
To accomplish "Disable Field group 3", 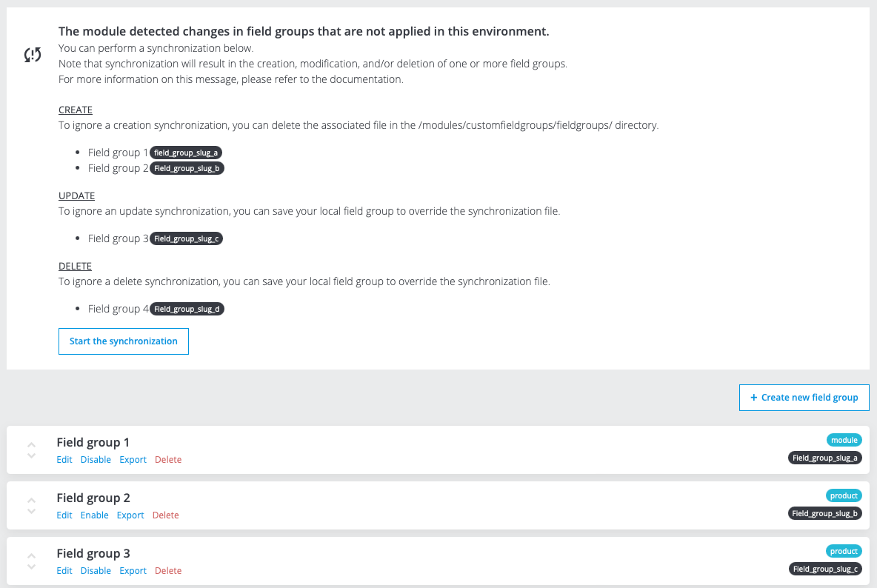I will (96, 571).
